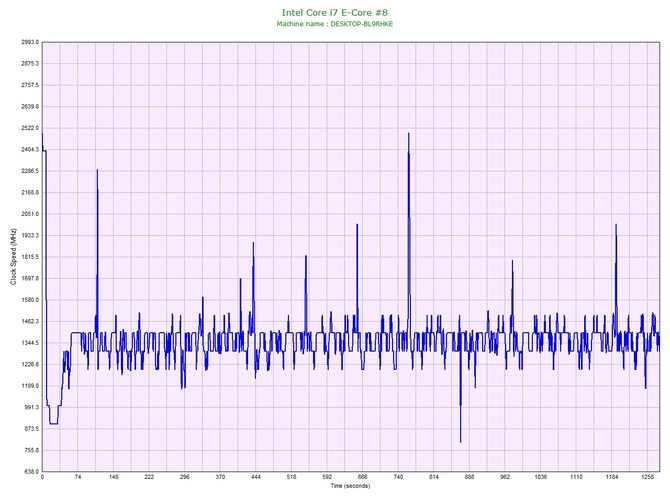The height and width of the screenshot is (503, 670).
Task: Click the 1815.5 y-axis value
Action: click(x=30, y=257)
